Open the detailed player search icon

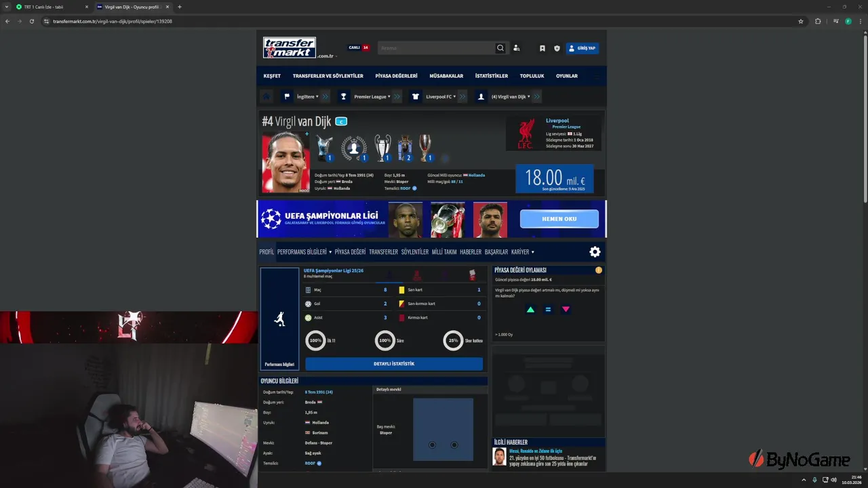pos(517,48)
